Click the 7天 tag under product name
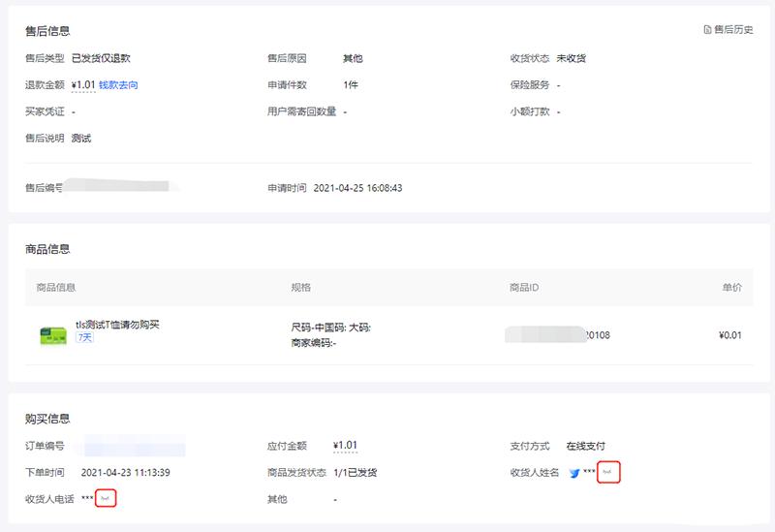 [85, 338]
